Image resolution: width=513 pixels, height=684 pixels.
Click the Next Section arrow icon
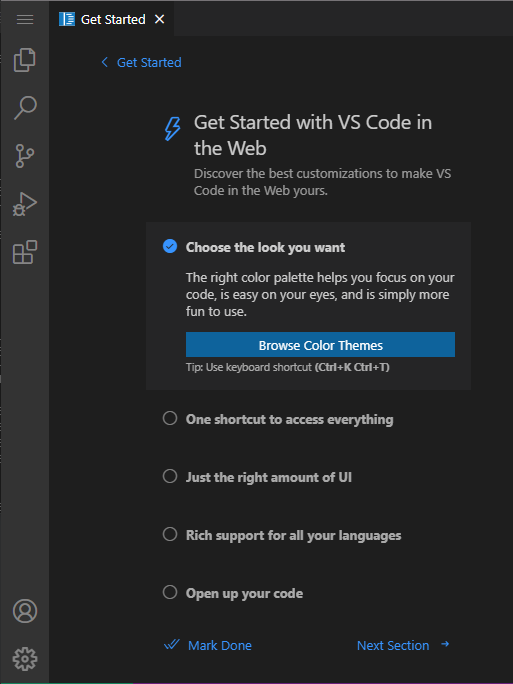click(x=445, y=644)
